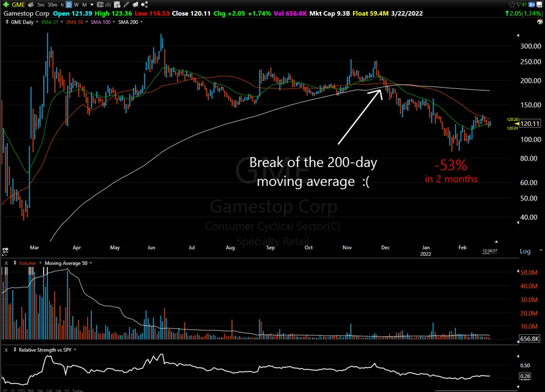Select the Daily (D) timeframe button
This screenshot has height=392, width=545.
(x=69, y=4)
